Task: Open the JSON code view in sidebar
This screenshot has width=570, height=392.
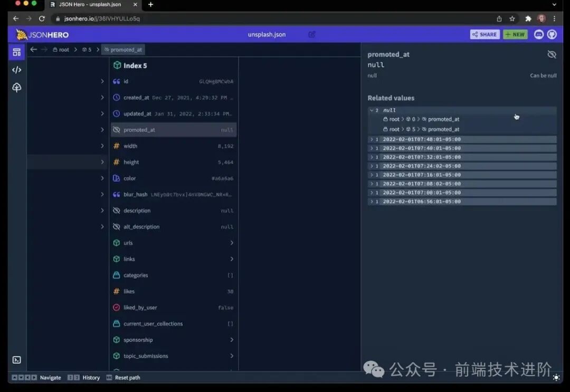Action: [16, 69]
